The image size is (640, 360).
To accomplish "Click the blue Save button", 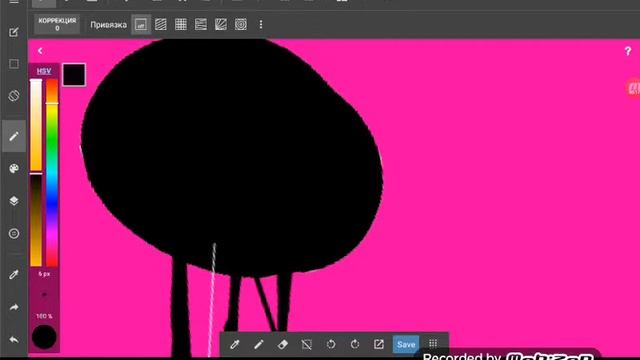I will tap(406, 344).
